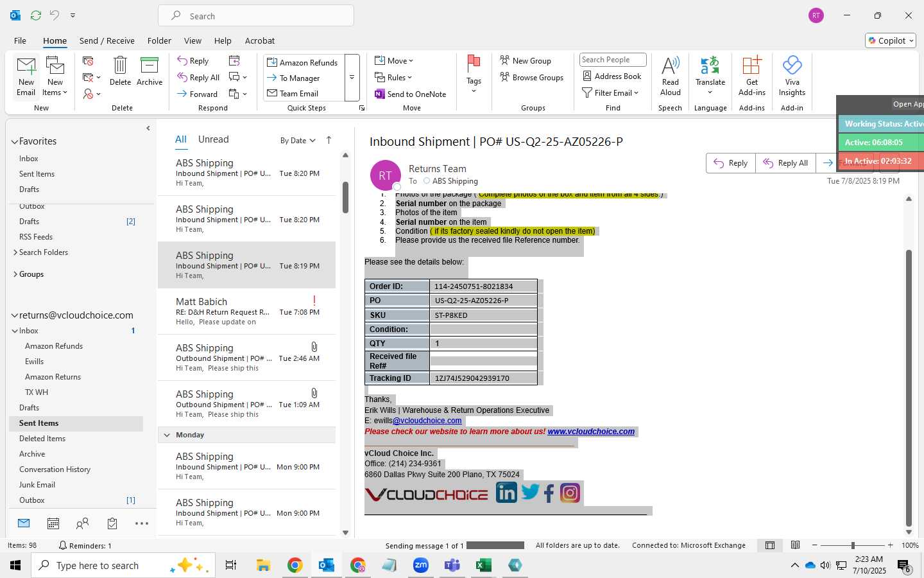Create a New Group

(x=526, y=60)
